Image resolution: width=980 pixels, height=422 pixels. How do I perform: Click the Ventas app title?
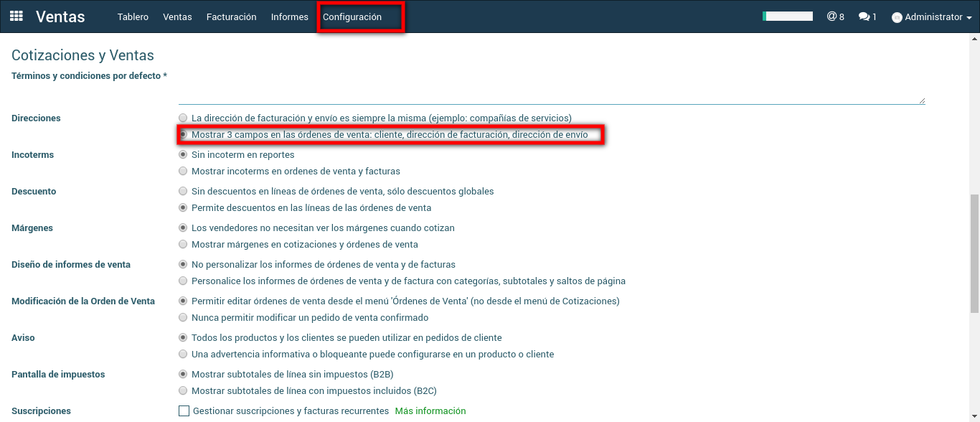click(60, 17)
